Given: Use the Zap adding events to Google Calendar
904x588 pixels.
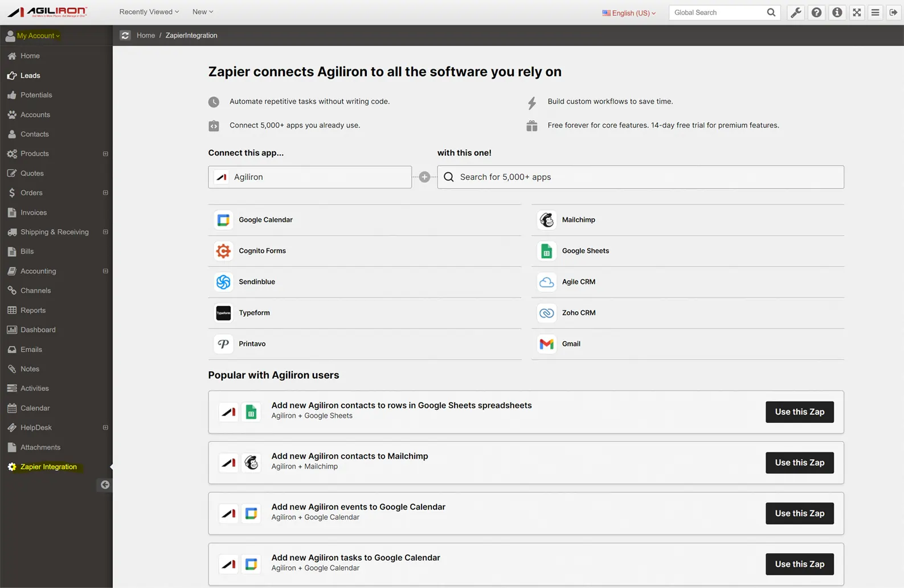Looking at the screenshot, I should tap(799, 513).
